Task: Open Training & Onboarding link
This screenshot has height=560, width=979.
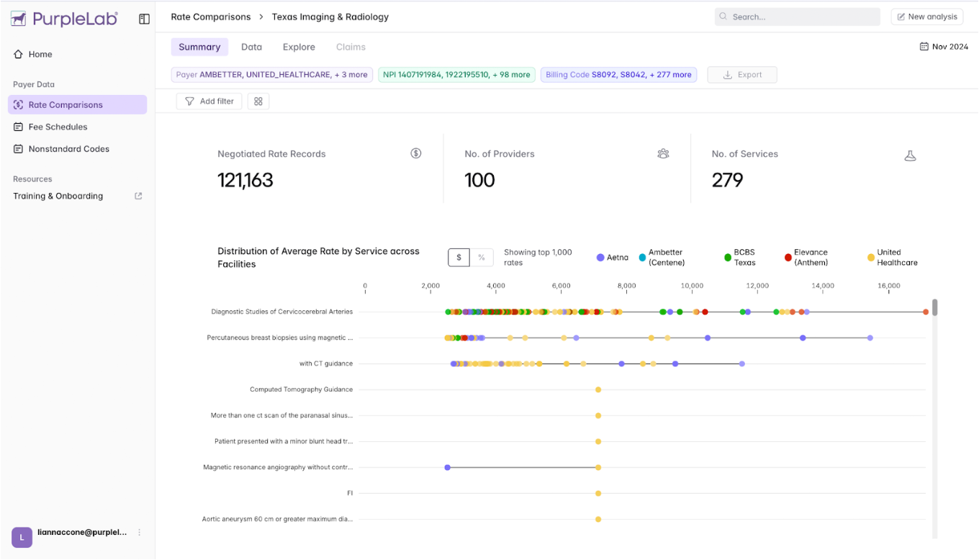Action: pyautogui.click(x=58, y=196)
